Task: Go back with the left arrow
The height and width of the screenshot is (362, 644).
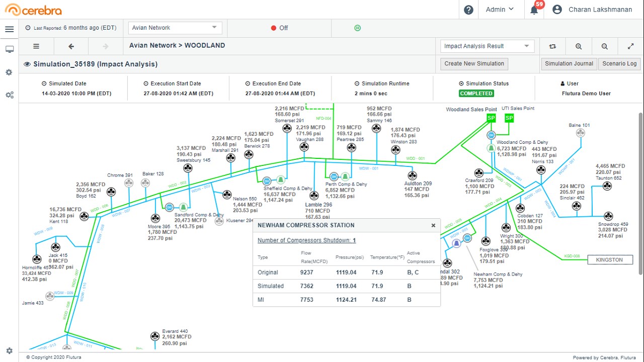Action: 71,46
